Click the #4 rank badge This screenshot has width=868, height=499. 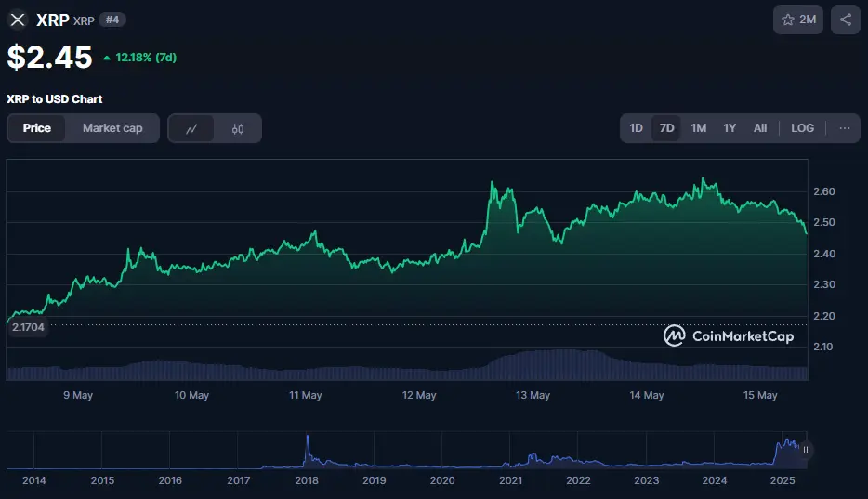[112, 20]
